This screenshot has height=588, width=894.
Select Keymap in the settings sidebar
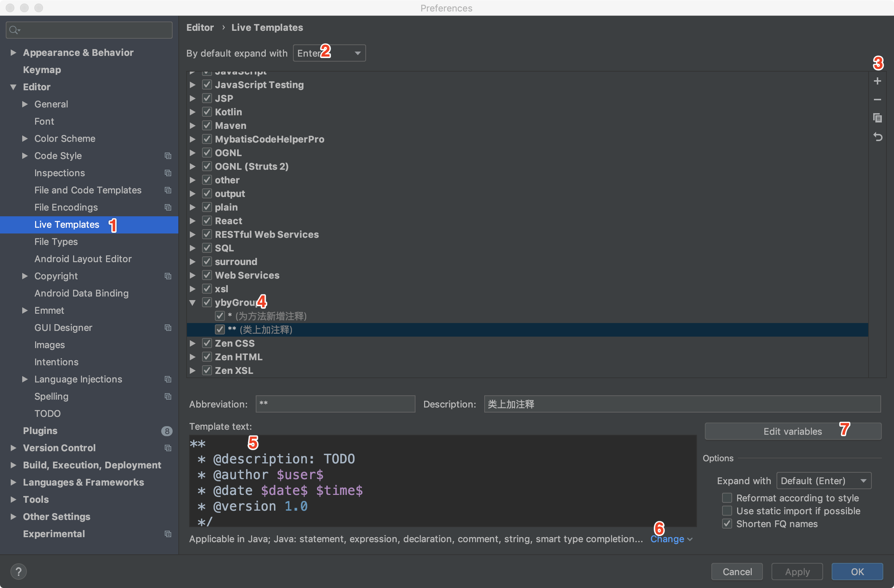(42, 70)
